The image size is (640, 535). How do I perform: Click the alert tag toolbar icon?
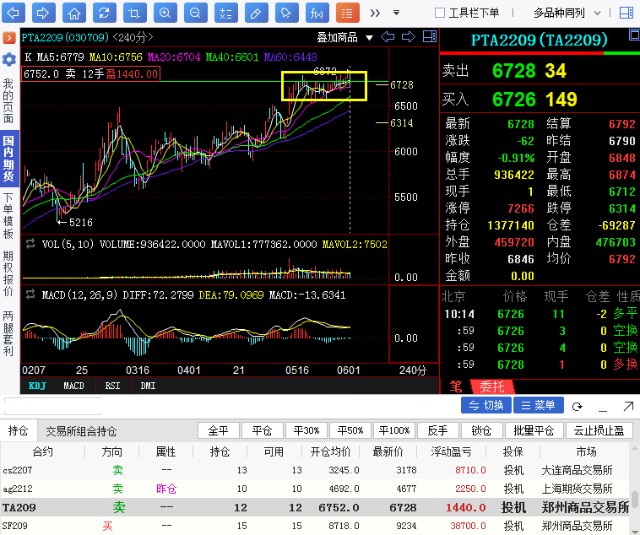coord(286,13)
